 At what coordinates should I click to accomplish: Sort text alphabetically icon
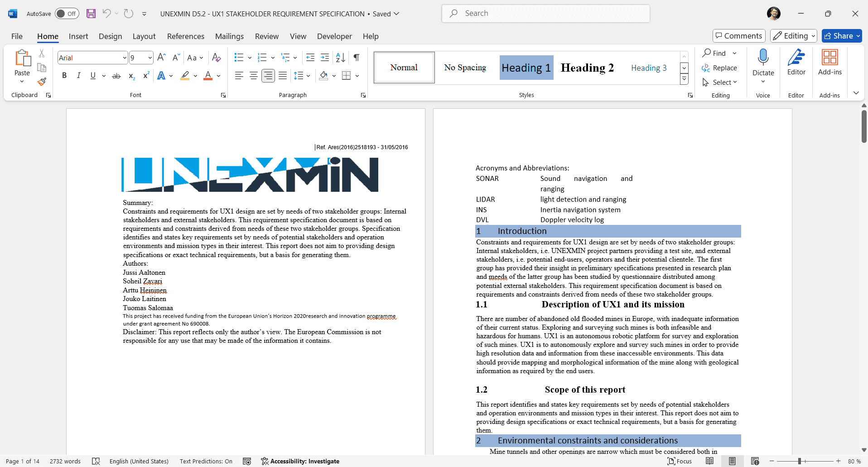(341, 58)
